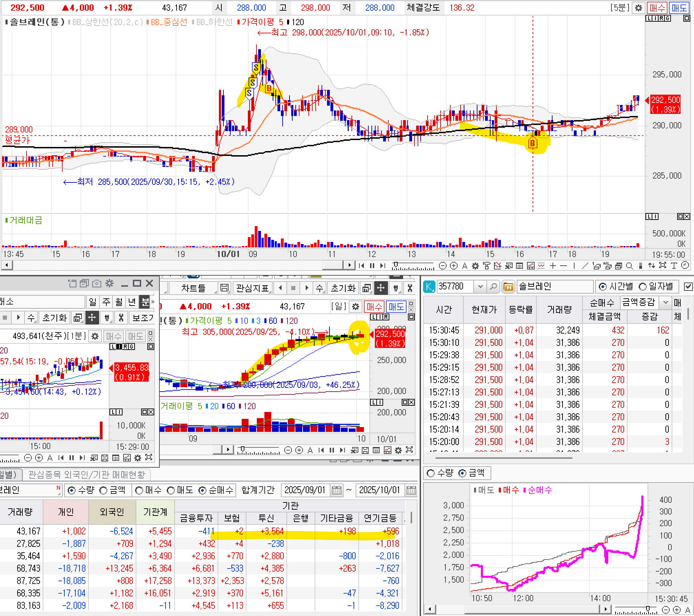Select the 주 weekly period tab
694x616 pixels.
coord(106,302)
